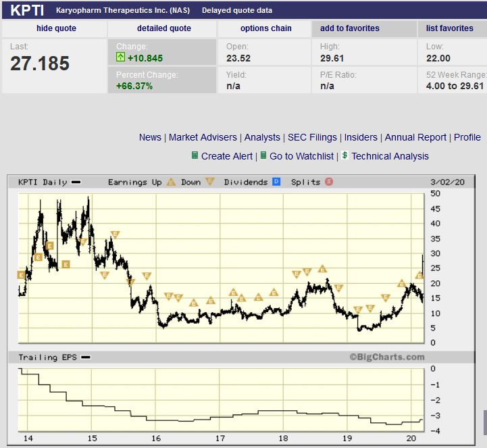Click the red Splits legend icon
This screenshot has height=448, width=487.
(329, 182)
